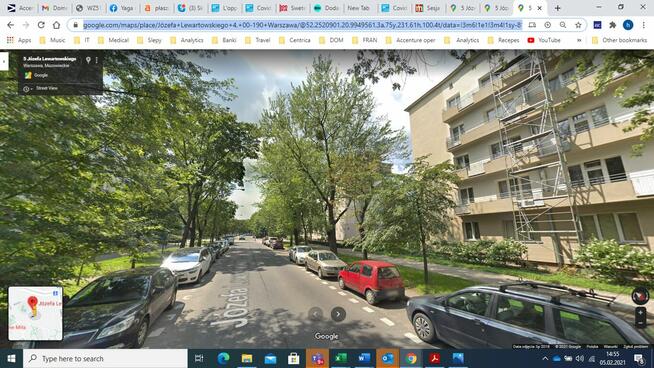Viewport: 654px width, 368px height.
Task: Move back with left navigation arrow
Action: (x=315, y=314)
